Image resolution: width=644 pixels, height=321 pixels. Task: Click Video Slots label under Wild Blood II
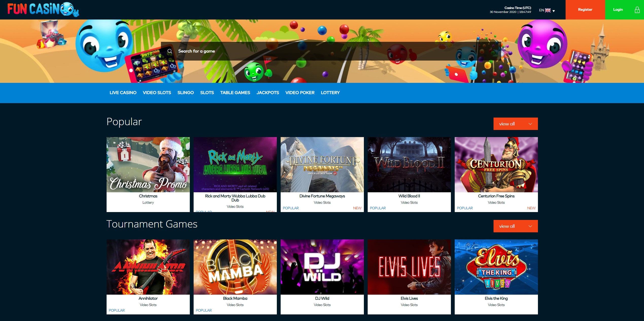tap(409, 203)
